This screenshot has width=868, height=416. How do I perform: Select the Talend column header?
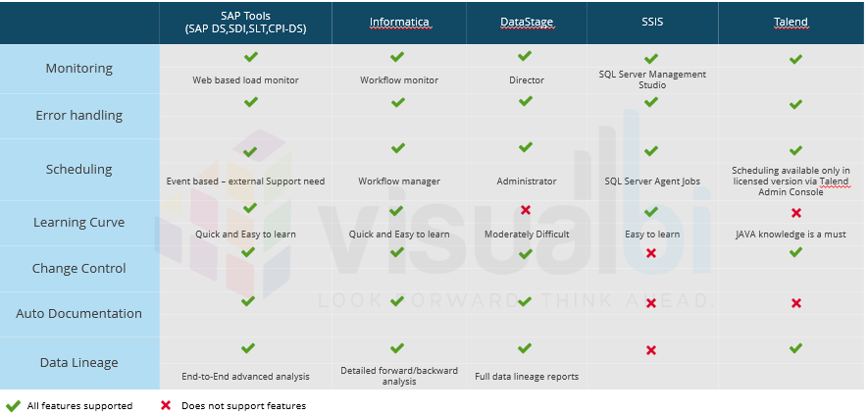(791, 23)
